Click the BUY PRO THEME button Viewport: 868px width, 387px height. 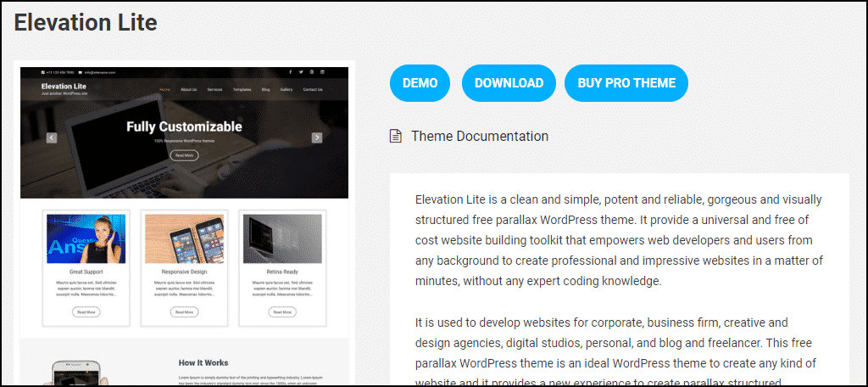[x=626, y=83]
